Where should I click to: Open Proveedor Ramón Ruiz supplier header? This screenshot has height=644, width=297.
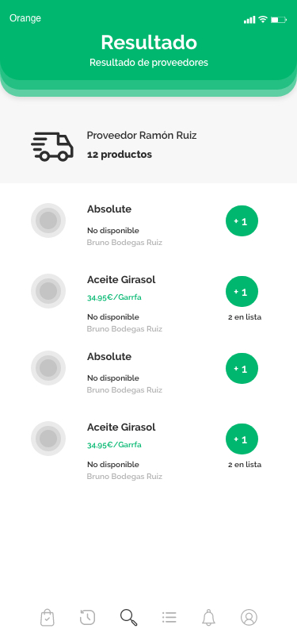coord(149,144)
